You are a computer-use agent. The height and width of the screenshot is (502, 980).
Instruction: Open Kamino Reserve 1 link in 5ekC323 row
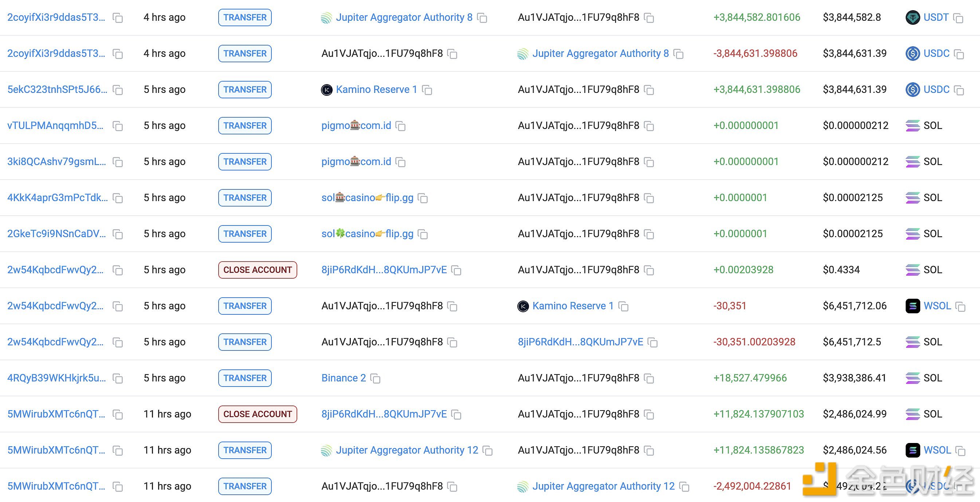point(377,89)
